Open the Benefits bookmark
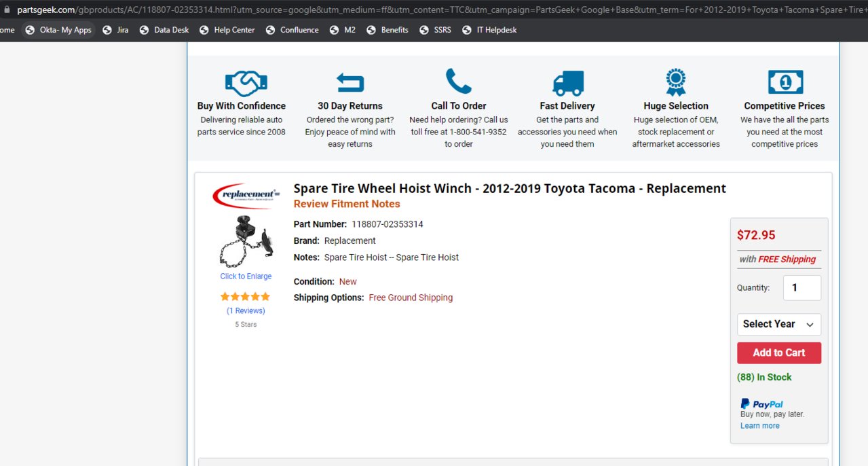Image resolution: width=868 pixels, height=466 pixels. coord(388,30)
